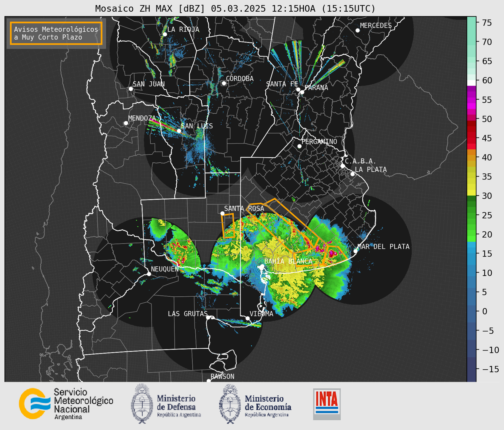Click the blue 10 dBZ band on scale
The width and height of the screenshot is (504, 430).
click(471, 273)
